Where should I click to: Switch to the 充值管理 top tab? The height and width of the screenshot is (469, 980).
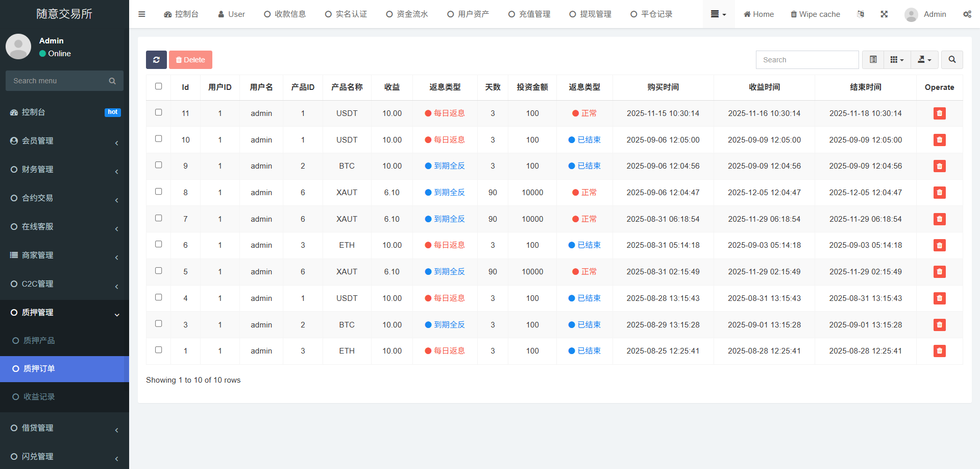pos(529,14)
